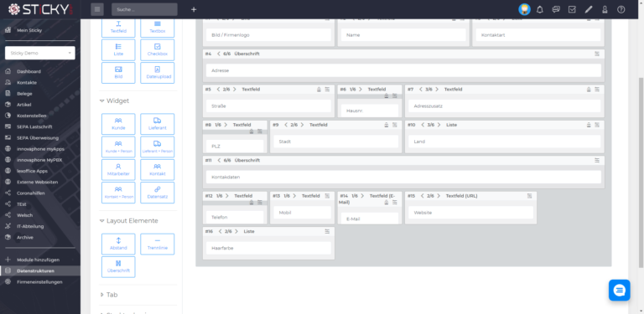The width and height of the screenshot is (644, 314).
Task: Open the chat messages icon in header
Action: pos(556,9)
